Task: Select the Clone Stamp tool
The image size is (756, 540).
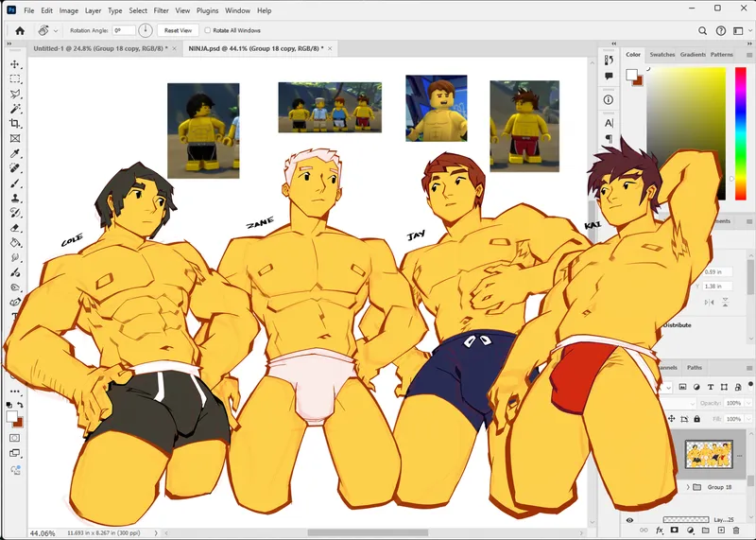Action: click(x=15, y=198)
